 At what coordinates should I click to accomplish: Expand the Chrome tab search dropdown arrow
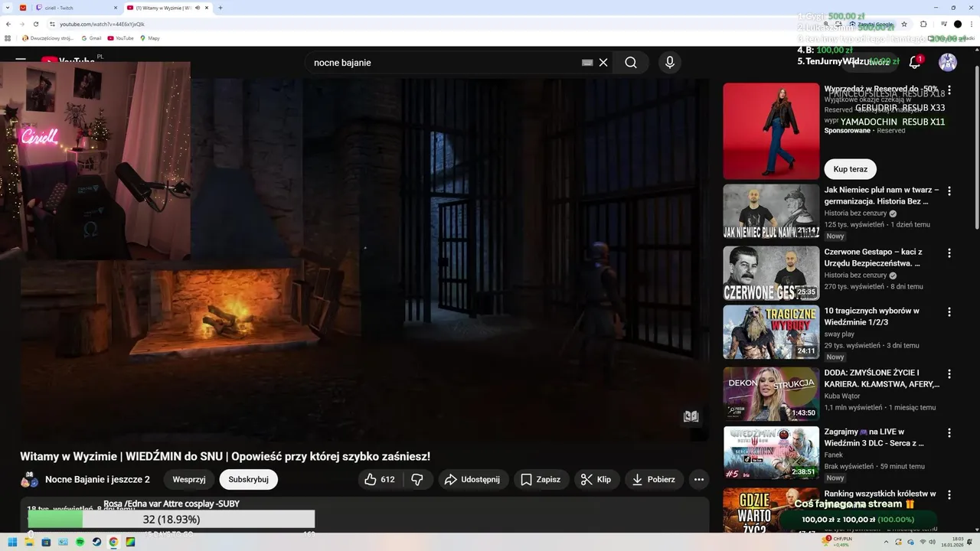pos(8,8)
